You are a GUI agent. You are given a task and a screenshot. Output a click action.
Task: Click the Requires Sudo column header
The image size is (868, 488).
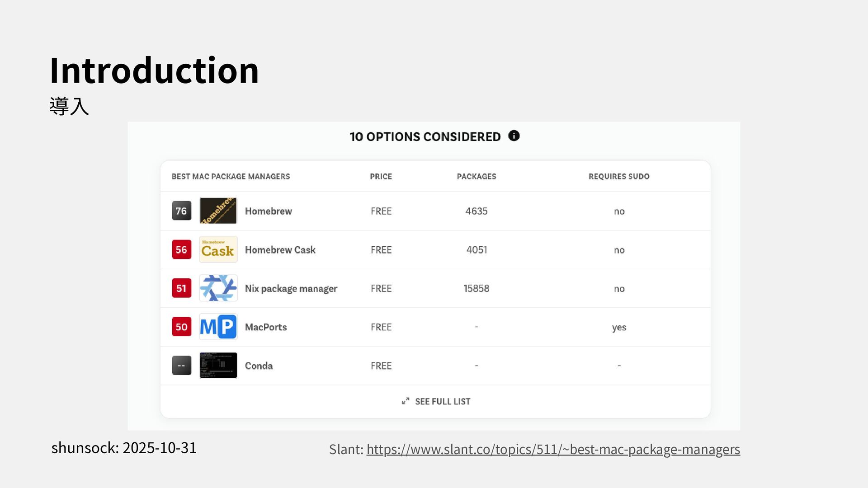(618, 176)
